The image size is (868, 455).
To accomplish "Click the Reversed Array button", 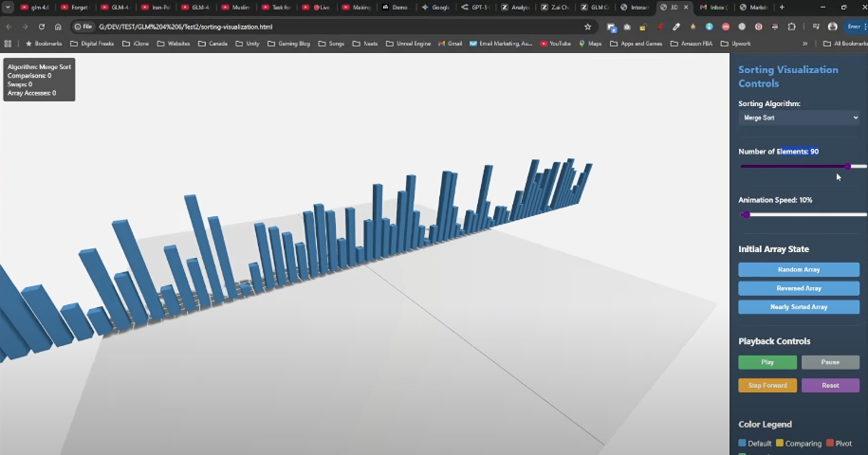I will point(799,288).
